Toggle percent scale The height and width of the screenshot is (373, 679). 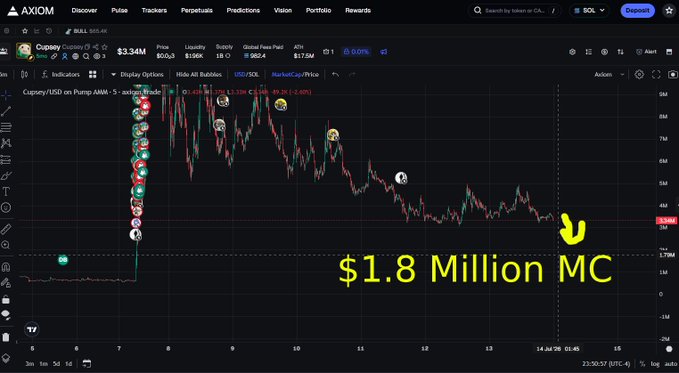(643, 364)
